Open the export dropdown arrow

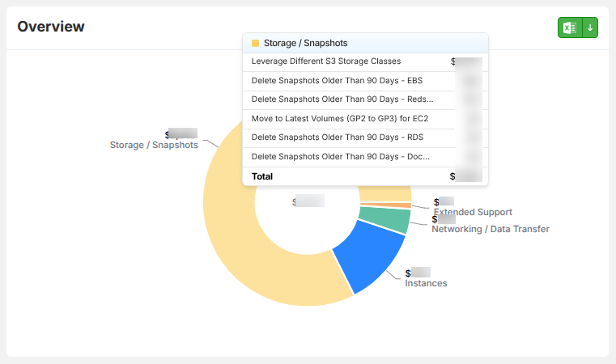click(x=590, y=28)
